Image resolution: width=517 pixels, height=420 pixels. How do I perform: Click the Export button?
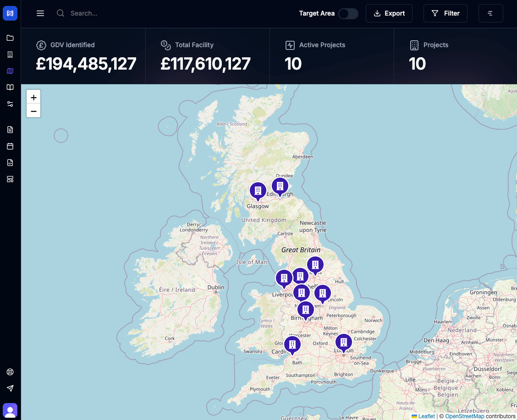coord(389,13)
